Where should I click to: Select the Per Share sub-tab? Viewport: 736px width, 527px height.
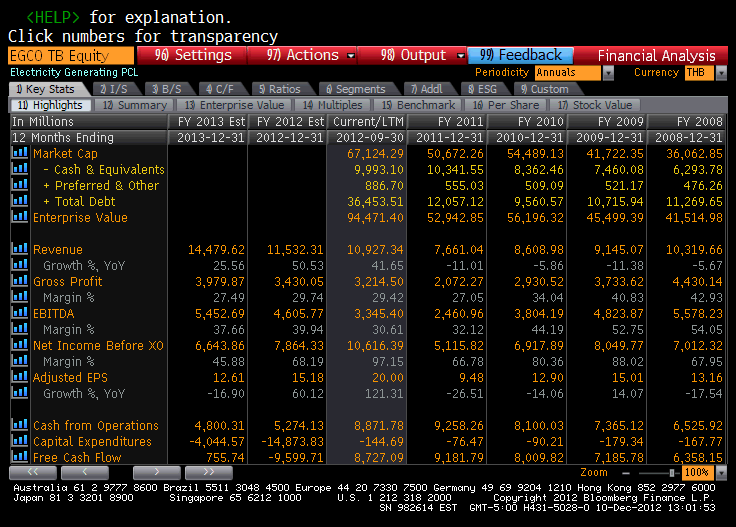506,105
